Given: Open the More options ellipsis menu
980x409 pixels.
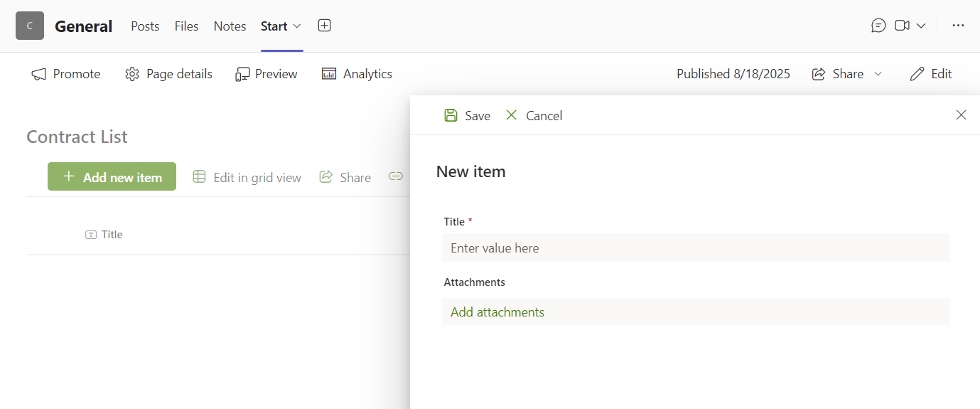Looking at the screenshot, I should coord(958,26).
